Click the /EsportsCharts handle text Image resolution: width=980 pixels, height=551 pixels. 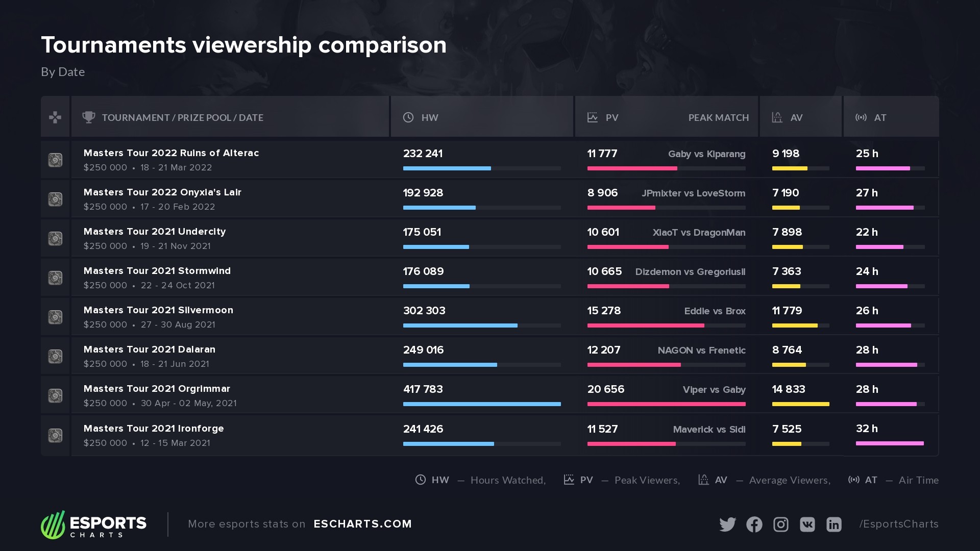pyautogui.click(x=899, y=524)
